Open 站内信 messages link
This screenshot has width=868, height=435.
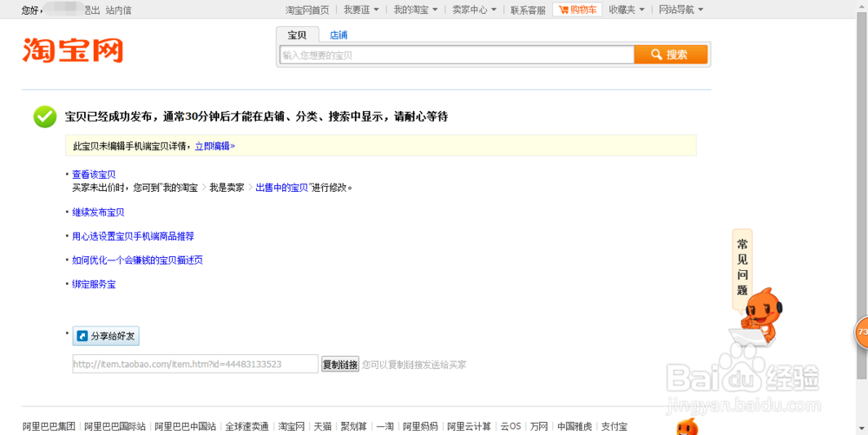[x=118, y=10]
